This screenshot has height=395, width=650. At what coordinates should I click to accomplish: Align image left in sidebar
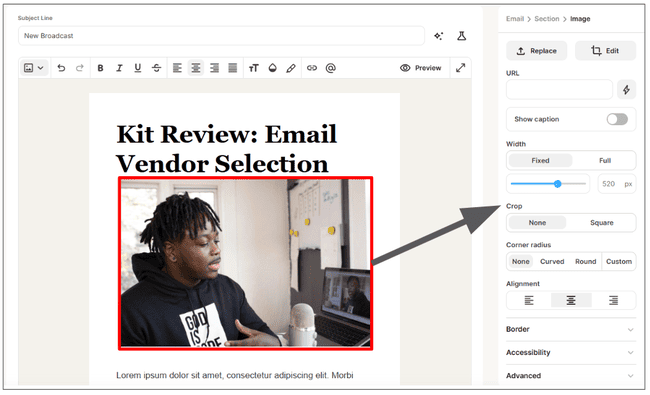click(x=529, y=300)
